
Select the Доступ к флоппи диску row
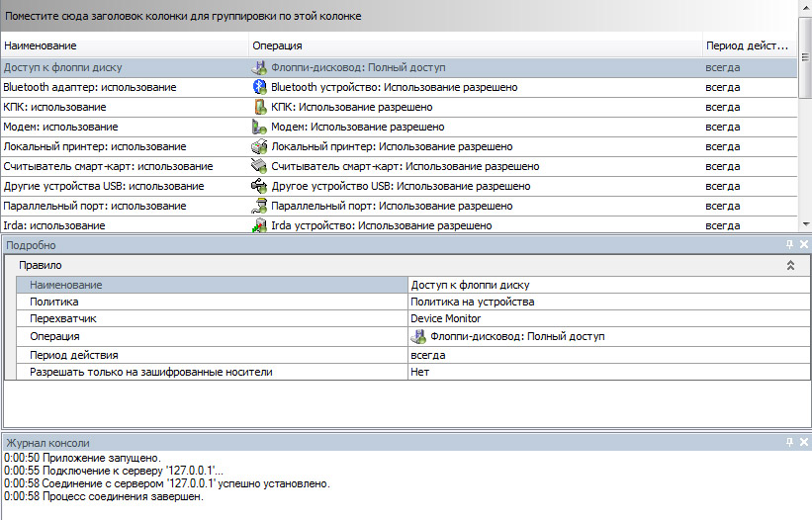tap(124, 67)
